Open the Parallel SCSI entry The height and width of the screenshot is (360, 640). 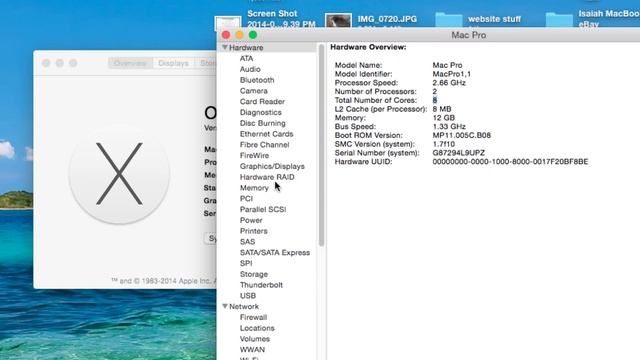click(x=263, y=209)
